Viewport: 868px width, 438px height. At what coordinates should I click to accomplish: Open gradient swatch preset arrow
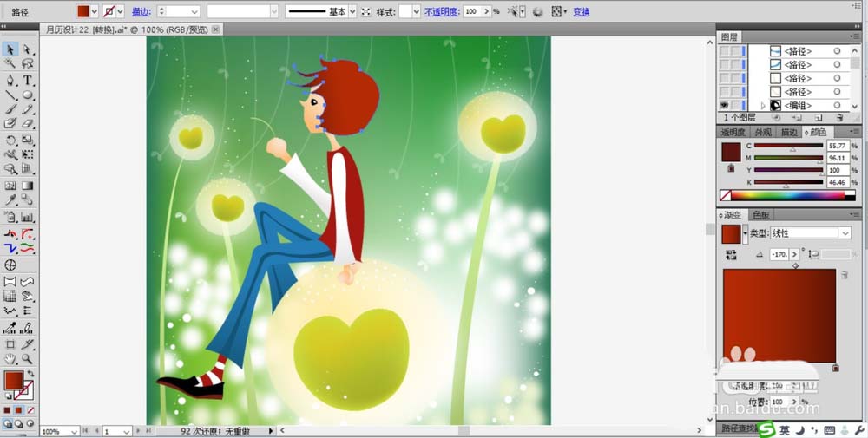pyautogui.click(x=745, y=234)
